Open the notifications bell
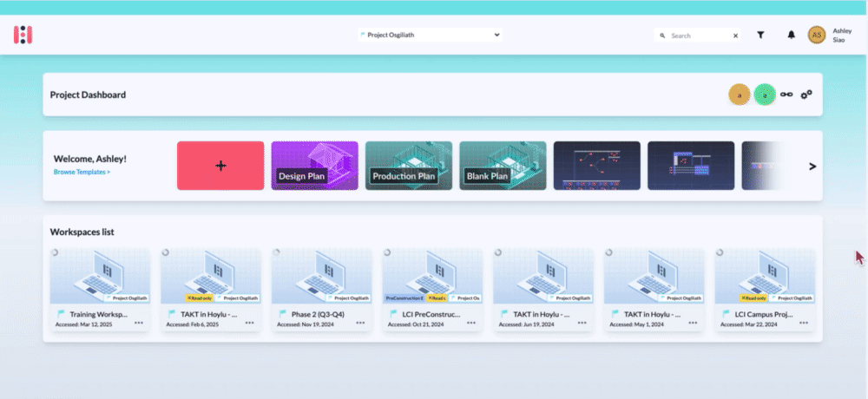Viewport: 868px width, 399px height. tap(791, 35)
